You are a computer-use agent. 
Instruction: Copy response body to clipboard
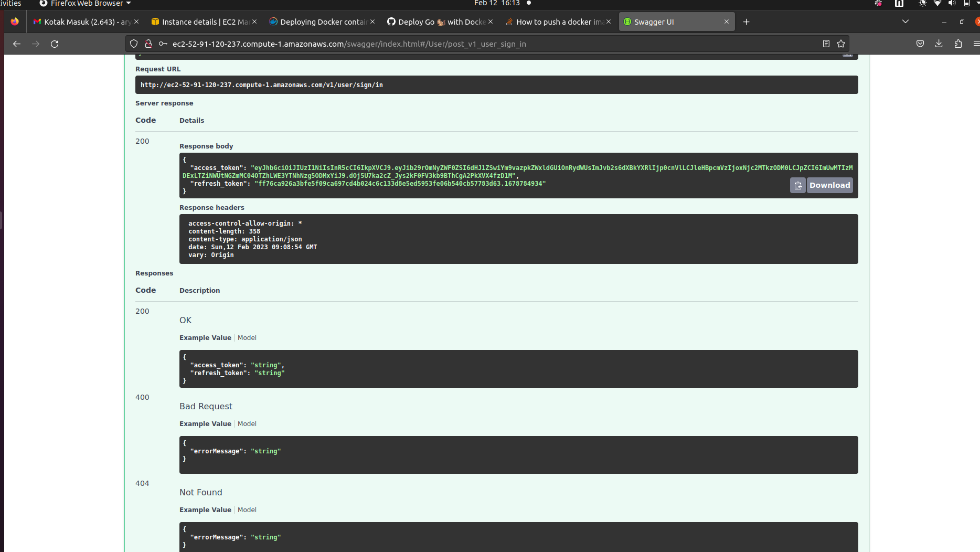coord(798,185)
